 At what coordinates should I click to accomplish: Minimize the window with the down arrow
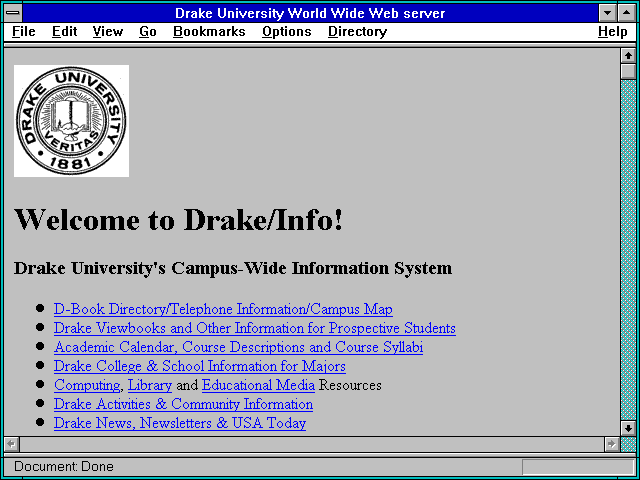click(x=607, y=13)
